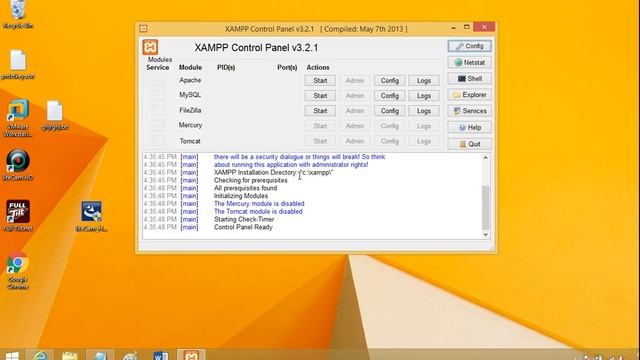This screenshot has width=640, height=360.
Task: Click log line 'Starting Check-Timer'
Action: [244, 219]
